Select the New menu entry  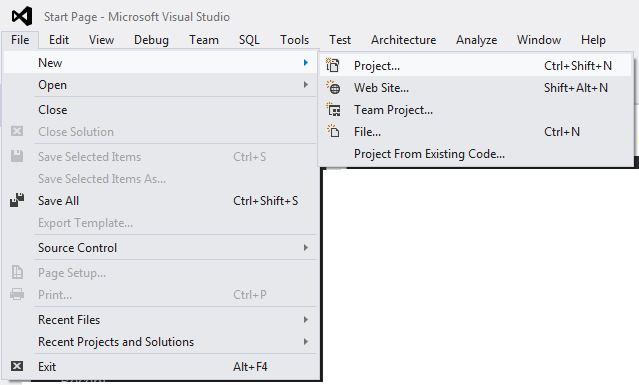pyautogui.click(x=160, y=63)
